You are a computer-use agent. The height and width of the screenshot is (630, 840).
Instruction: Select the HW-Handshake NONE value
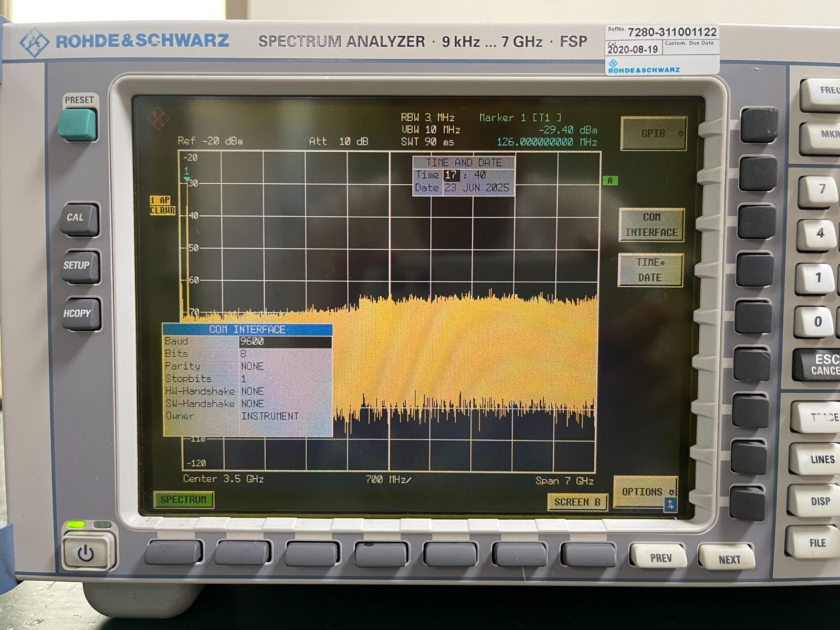click(253, 391)
